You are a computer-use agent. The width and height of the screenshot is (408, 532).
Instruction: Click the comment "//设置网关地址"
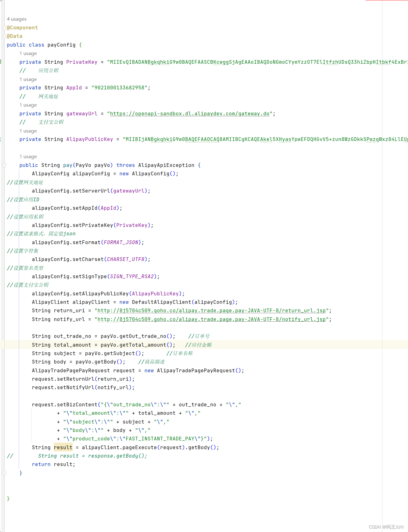(25, 183)
